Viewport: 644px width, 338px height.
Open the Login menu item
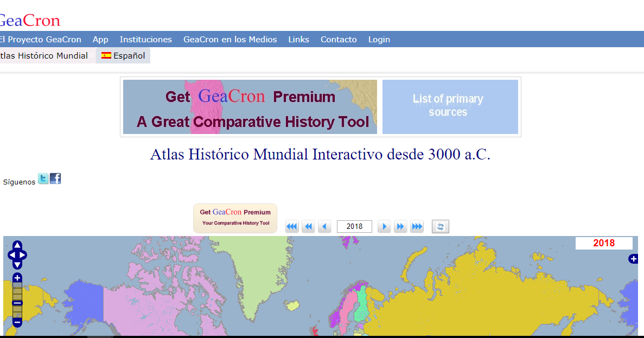pyautogui.click(x=379, y=39)
